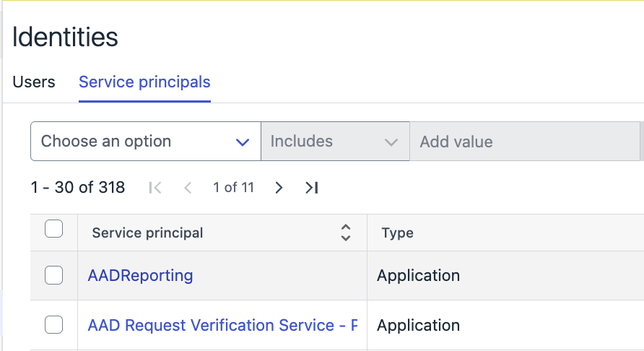Click the Identities page heading

[65, 37]
